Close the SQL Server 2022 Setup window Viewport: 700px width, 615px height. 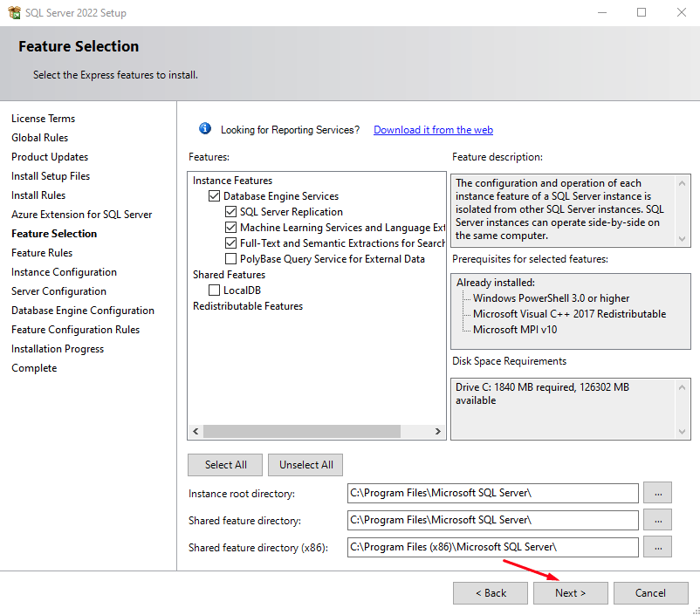pos(682,12)
